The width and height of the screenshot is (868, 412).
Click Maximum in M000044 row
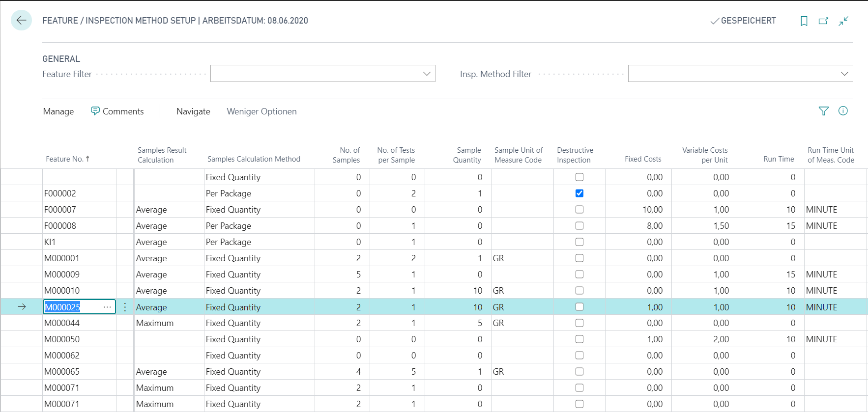point(155,323)
